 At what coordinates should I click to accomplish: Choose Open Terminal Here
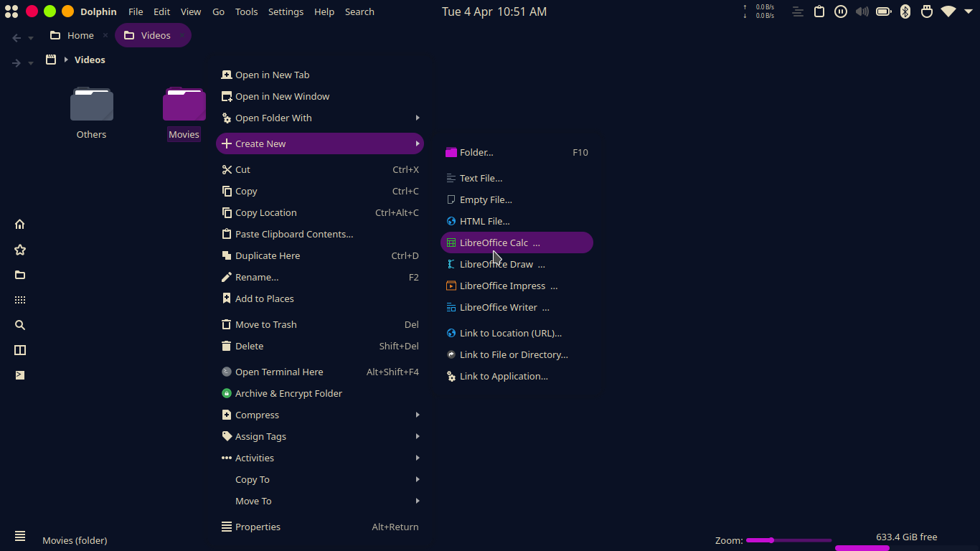pyautogui.click(x=320, y=372)
